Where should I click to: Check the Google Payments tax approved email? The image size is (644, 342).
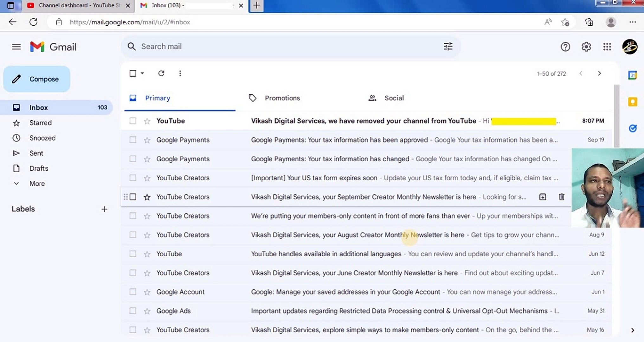tap(132, 140)
